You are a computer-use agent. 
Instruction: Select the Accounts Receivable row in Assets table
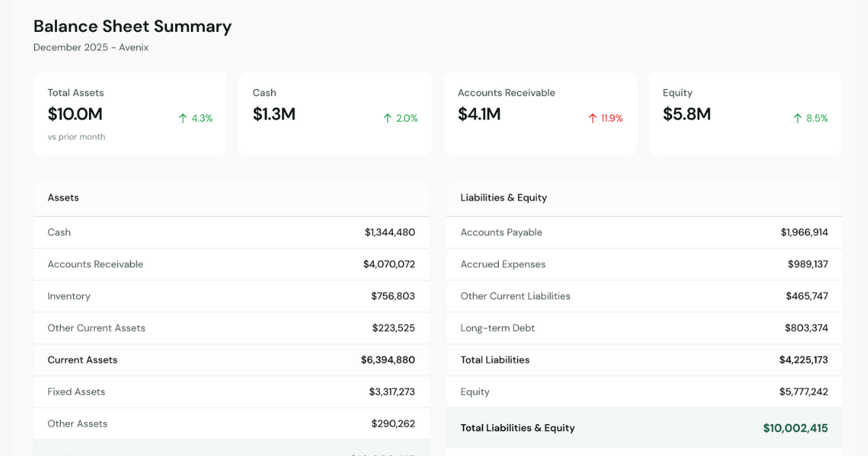click(231, 264)
